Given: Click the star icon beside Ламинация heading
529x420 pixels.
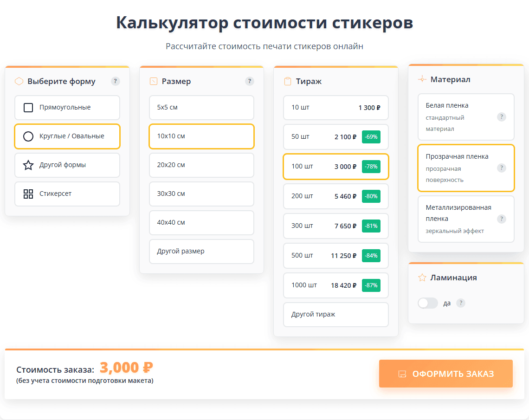Looking at the screenshot, I should pyautogui.click(x=422, y=278).
